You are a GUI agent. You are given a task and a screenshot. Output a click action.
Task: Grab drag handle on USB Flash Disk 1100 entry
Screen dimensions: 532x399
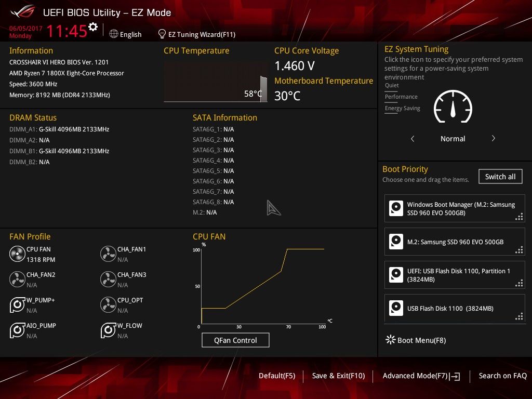click(x=519, y=316)
